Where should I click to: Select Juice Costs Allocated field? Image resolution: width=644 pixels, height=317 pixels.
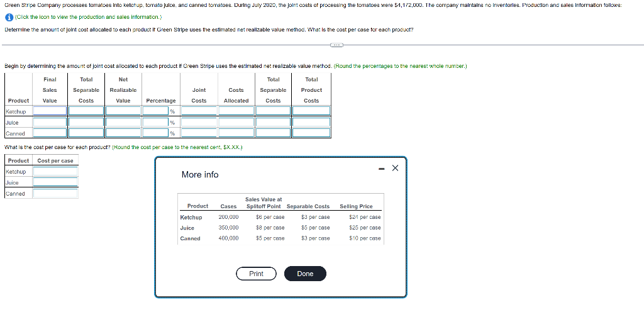pos(236,122)
